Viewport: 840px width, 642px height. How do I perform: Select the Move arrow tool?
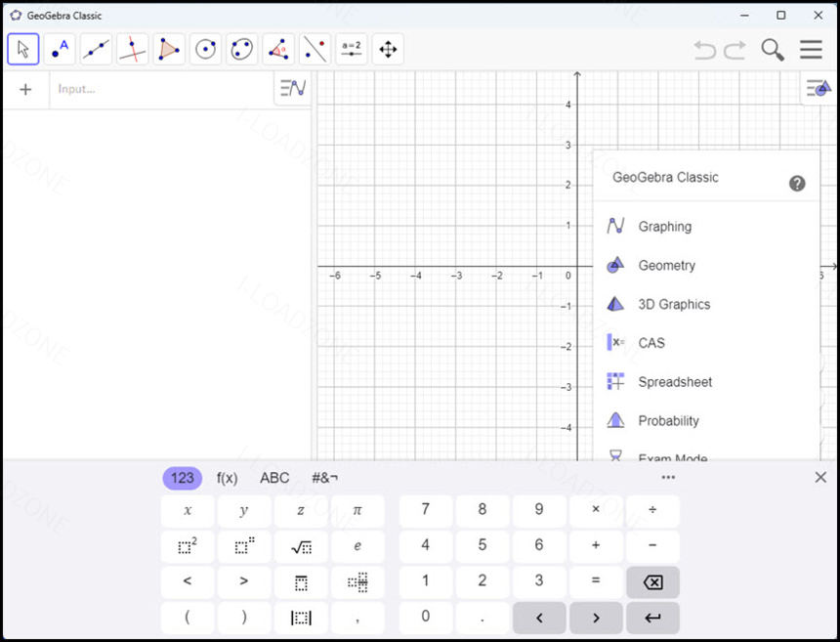coord(23,49)
